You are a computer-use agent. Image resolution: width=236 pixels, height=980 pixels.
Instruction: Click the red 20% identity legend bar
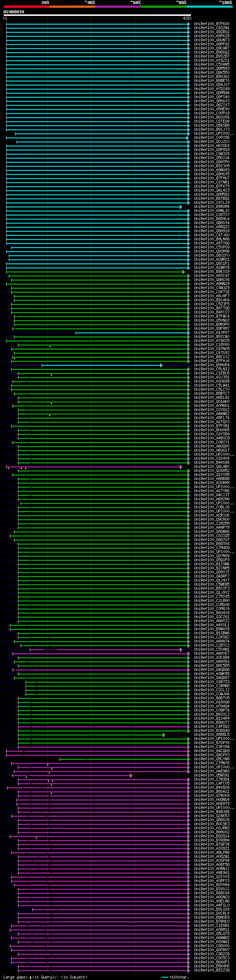[26, 7]
